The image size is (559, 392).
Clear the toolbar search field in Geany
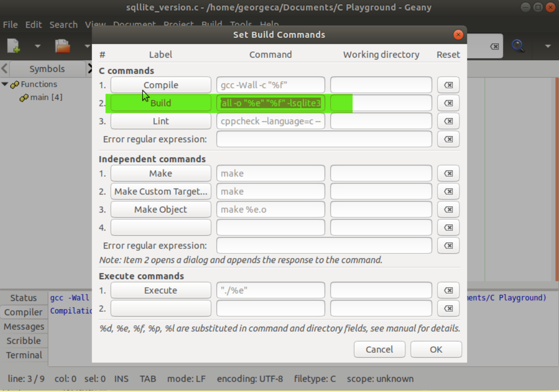click(x=495, y=46)
